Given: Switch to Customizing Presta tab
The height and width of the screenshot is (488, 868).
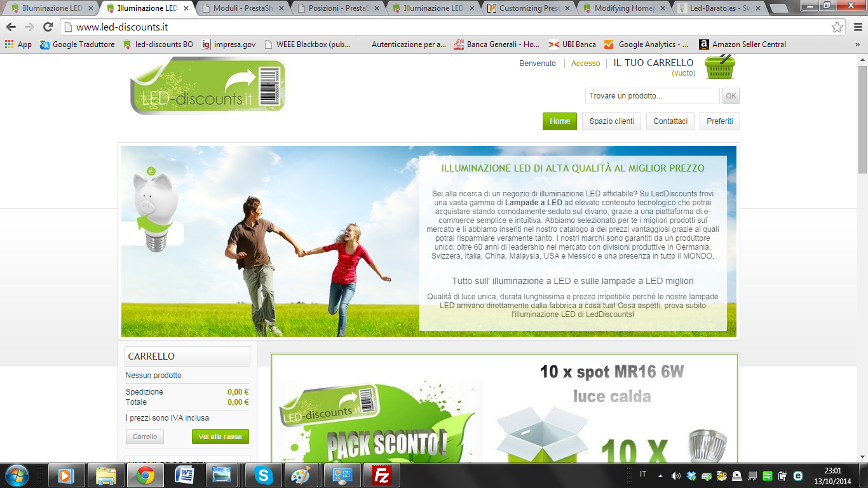Looking at the screenshot, I should point(529,8).
